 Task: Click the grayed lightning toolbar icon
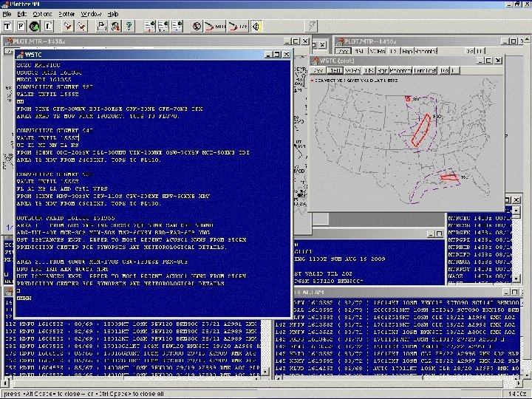(x=311, y=26)
